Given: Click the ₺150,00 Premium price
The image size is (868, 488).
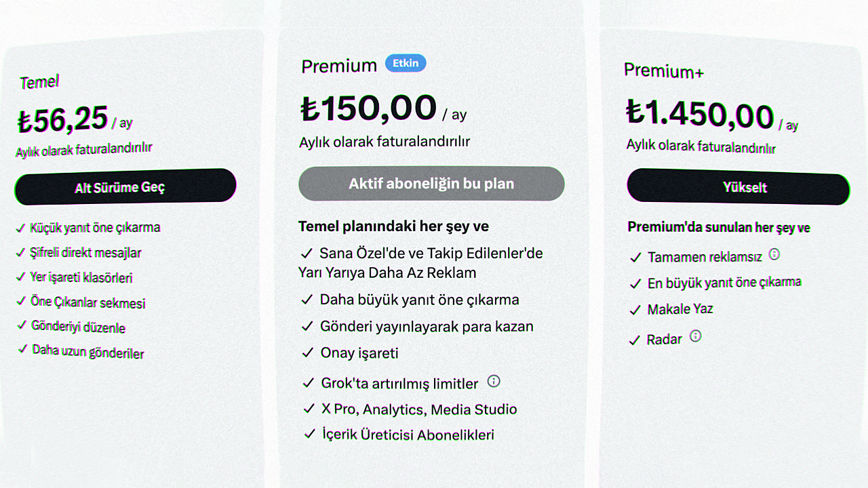Looking at the screenshot, I should tap(369, 108).
